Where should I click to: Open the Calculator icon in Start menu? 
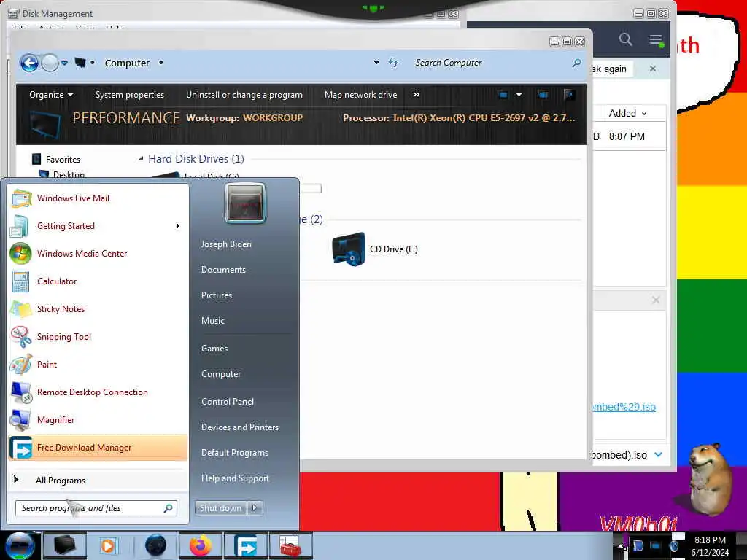20,281
